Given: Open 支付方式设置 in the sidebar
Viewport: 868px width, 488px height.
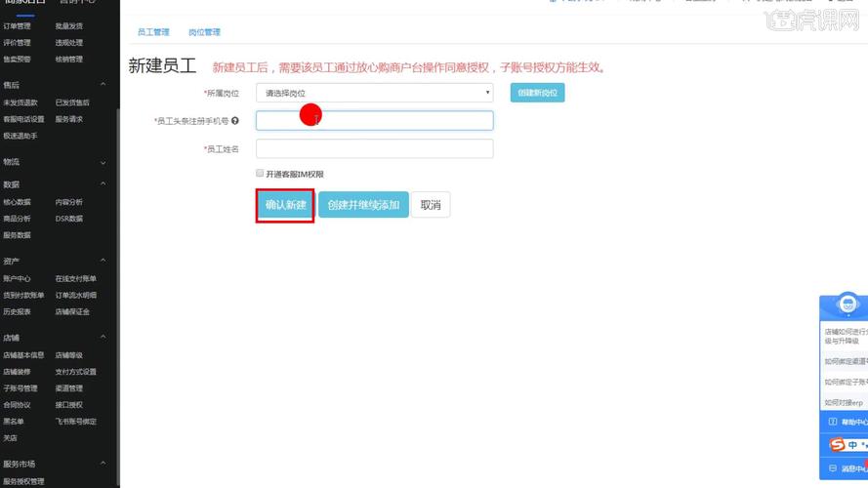Looking at the screenshot, I should pos(76,372).
